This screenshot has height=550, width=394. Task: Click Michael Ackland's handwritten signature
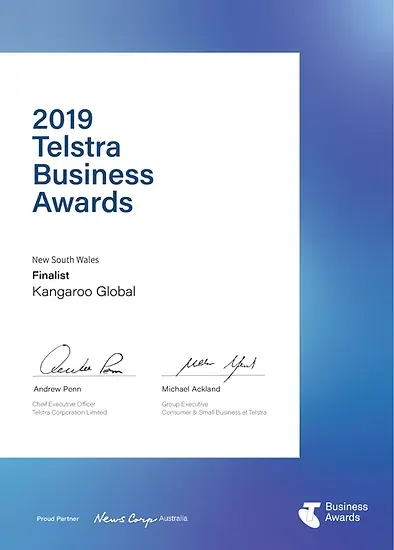pos(217,367)
